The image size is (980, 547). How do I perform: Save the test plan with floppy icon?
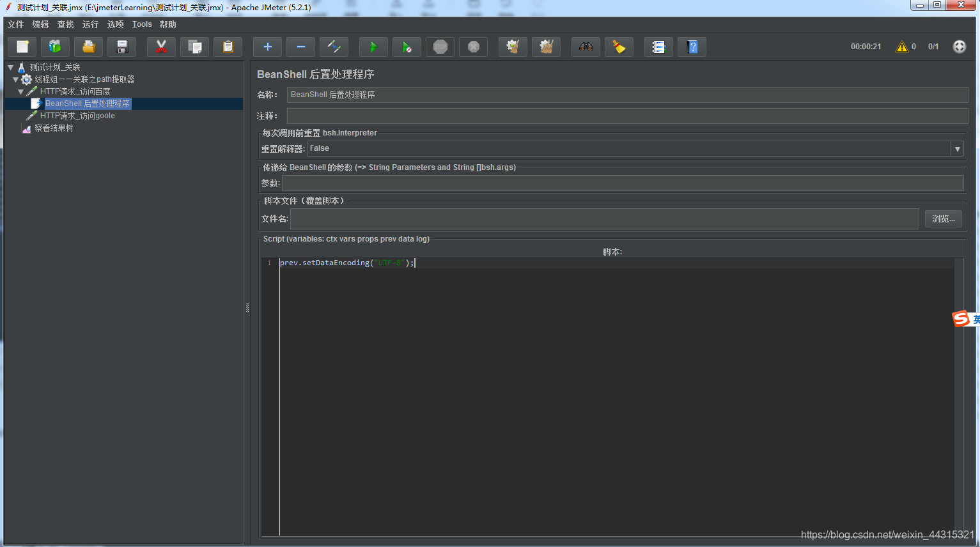pos(122,47)
